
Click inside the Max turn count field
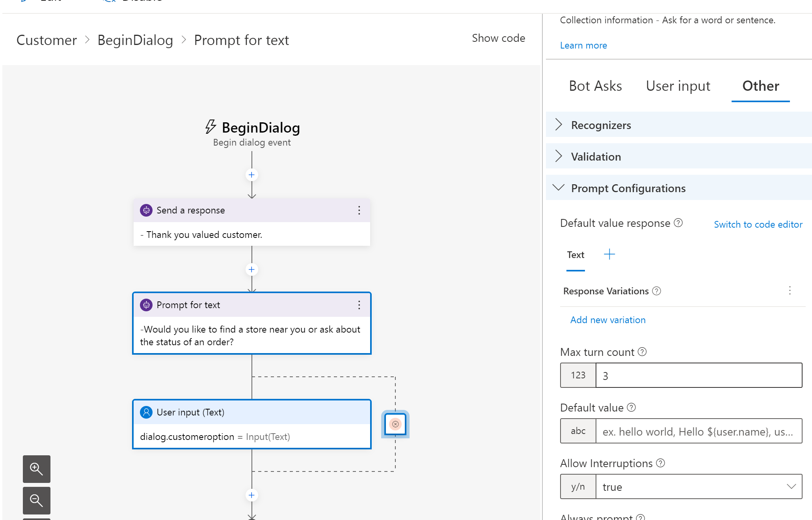698,375
